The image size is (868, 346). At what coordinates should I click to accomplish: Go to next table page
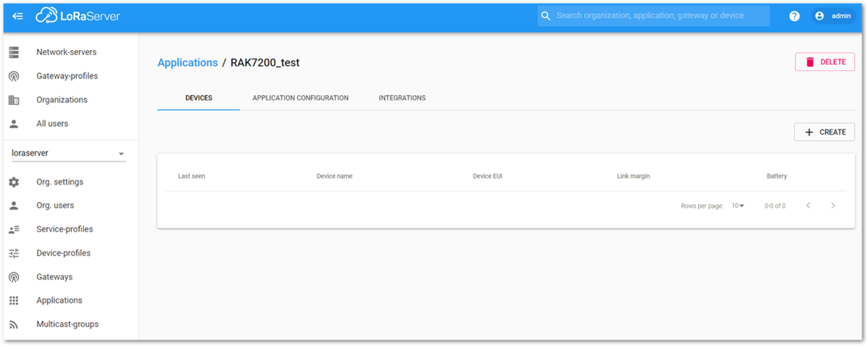point(833,206)
